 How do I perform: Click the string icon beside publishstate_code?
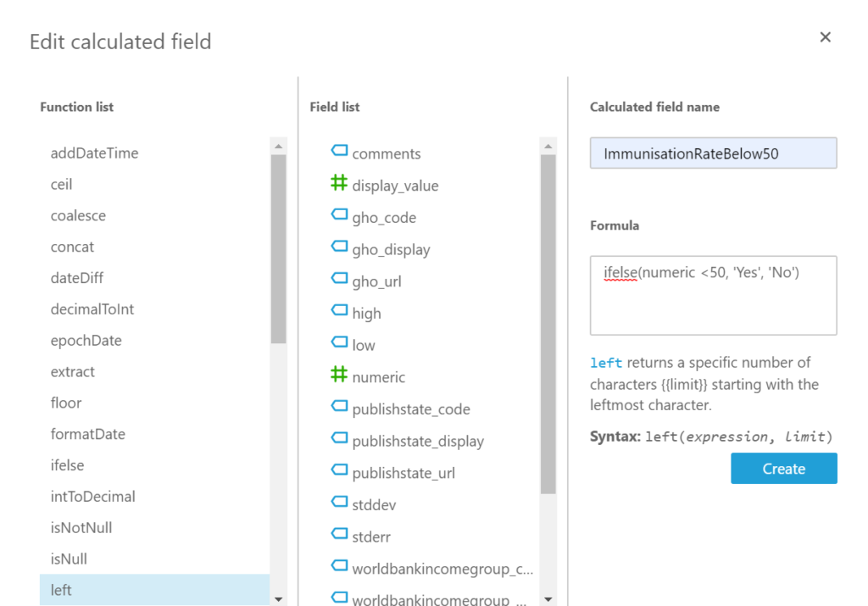tap(339, 406)
